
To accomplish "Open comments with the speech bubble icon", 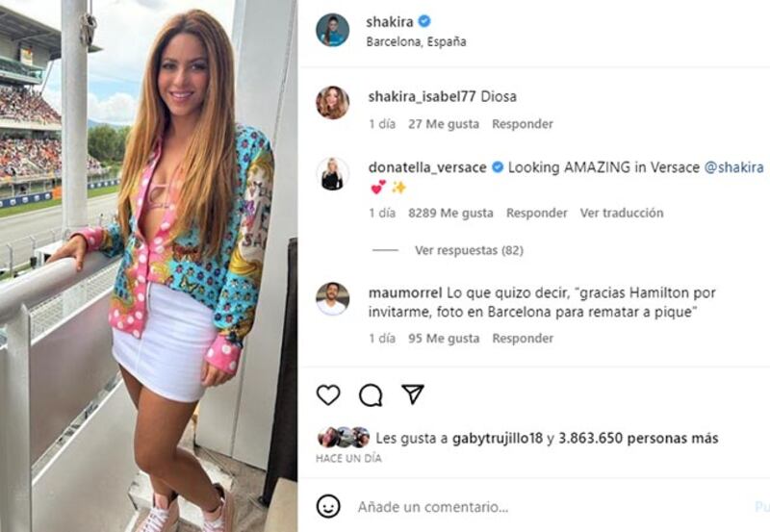I will pos(371,395).
